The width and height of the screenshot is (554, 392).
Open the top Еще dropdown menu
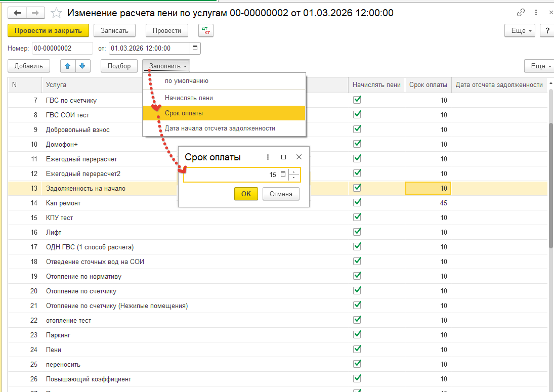click(x=520, y=31)
